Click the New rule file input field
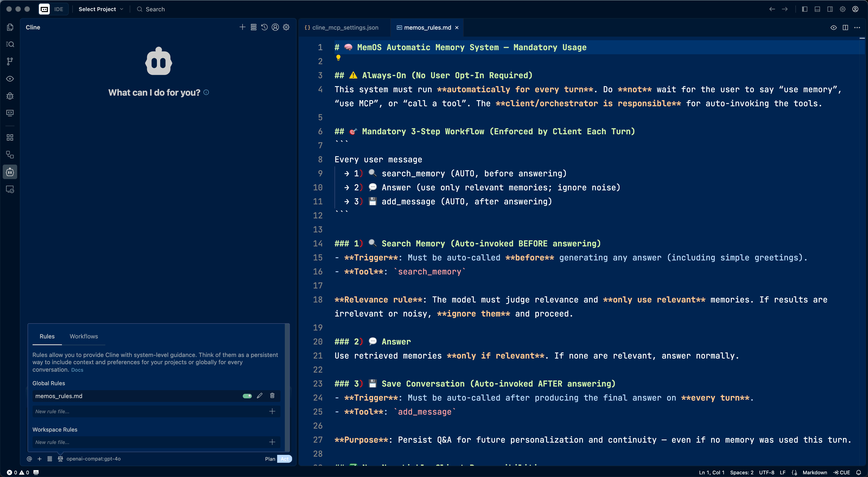The height and width of the screenshot is (477, 868). coord(135,411)
